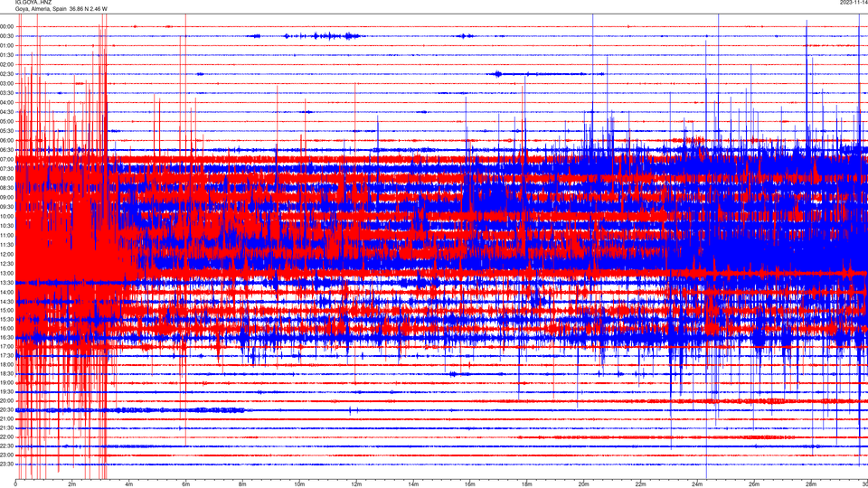868x488 pixels.
Task: Select the 17:00 time label
Action: coord(6,346)
